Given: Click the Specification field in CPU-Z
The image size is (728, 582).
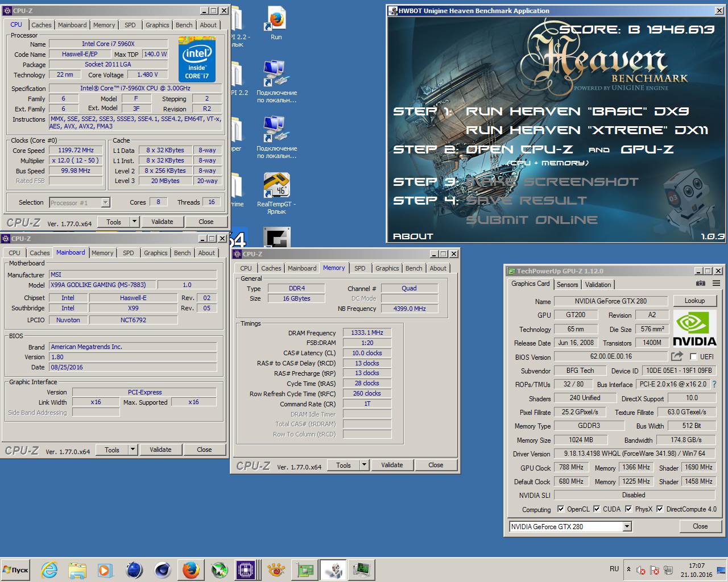Looking at the screenshot, I should click(135, 88).
